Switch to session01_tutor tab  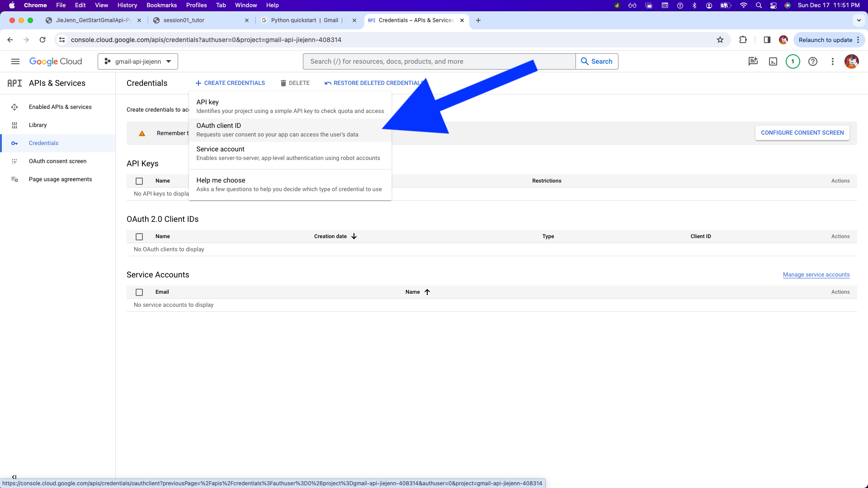[201, 20]
